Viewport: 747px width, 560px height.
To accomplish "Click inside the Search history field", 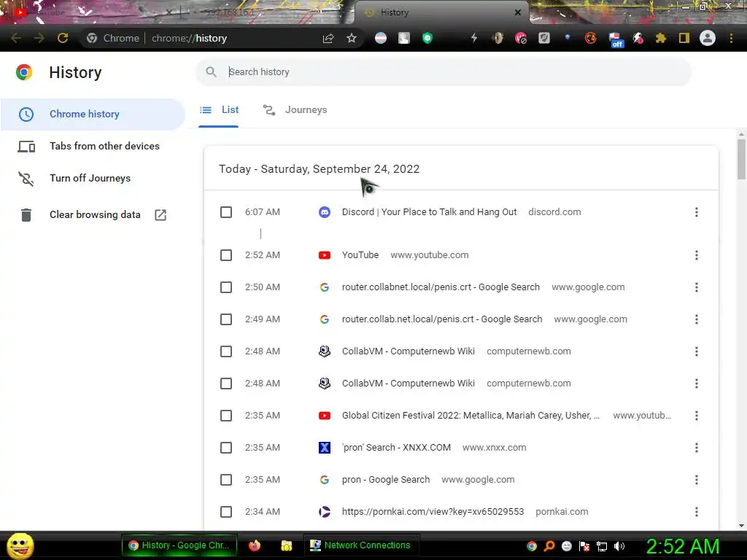I will pos(443,72).
